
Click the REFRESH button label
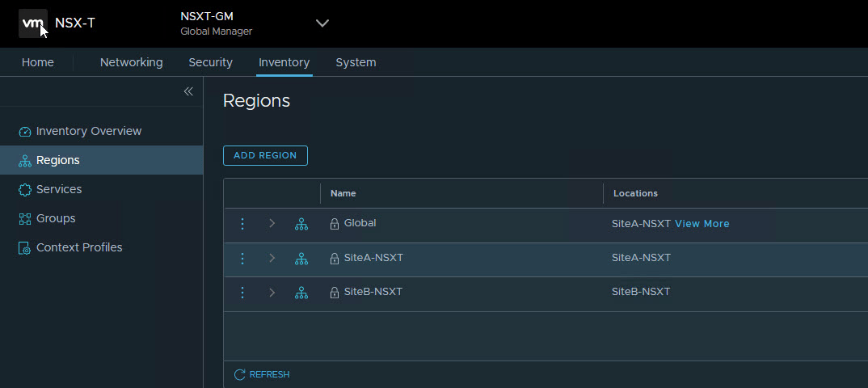270,375
